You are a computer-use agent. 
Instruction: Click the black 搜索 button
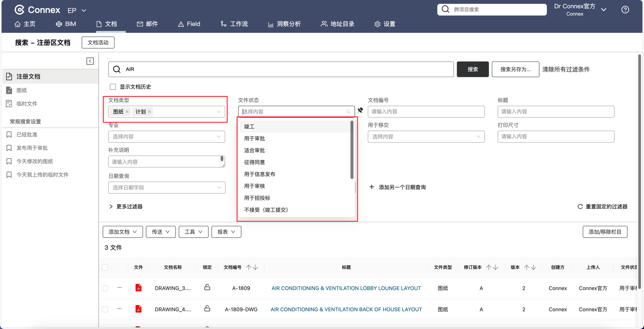pos(473,69)
